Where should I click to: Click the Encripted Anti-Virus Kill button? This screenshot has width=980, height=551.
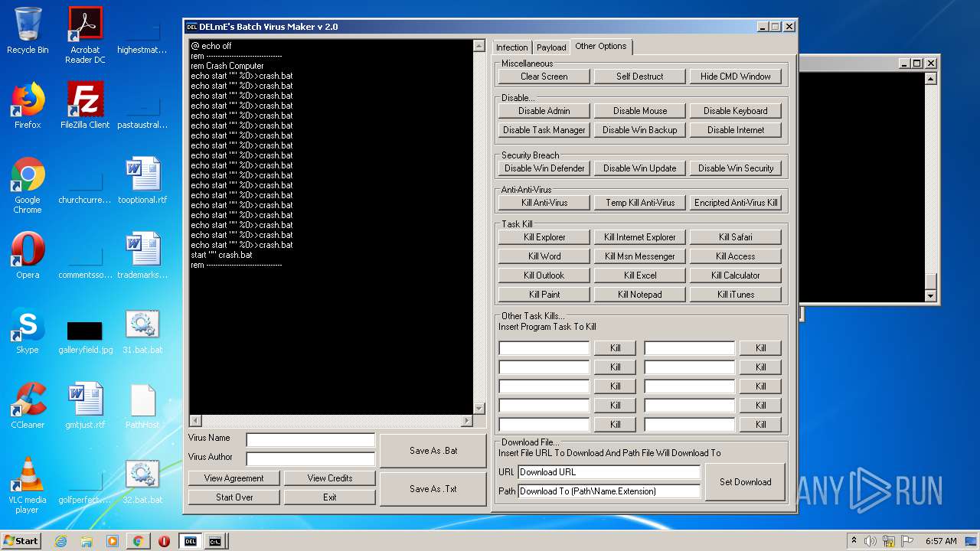(x=736, y=203)
